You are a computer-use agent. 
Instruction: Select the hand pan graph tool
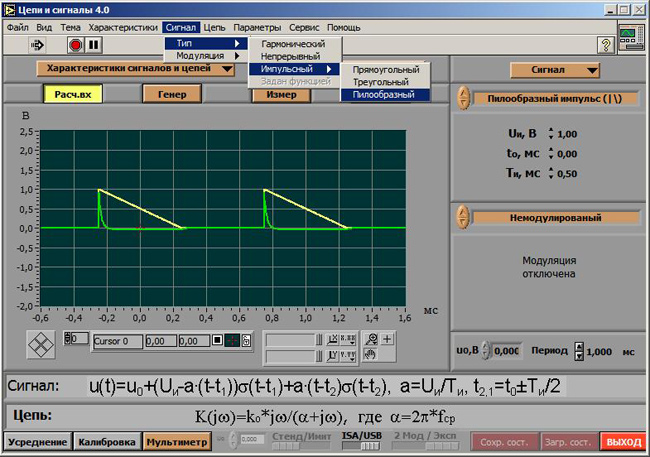click(371, 355)
